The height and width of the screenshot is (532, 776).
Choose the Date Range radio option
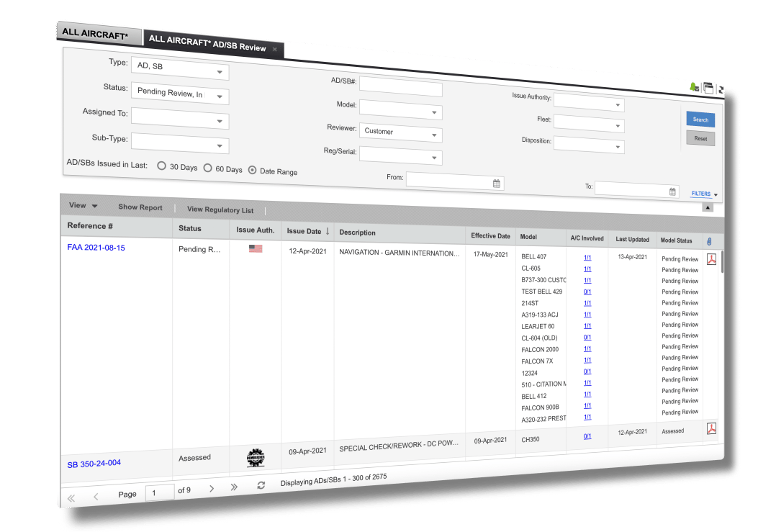[x=252, y=171]
